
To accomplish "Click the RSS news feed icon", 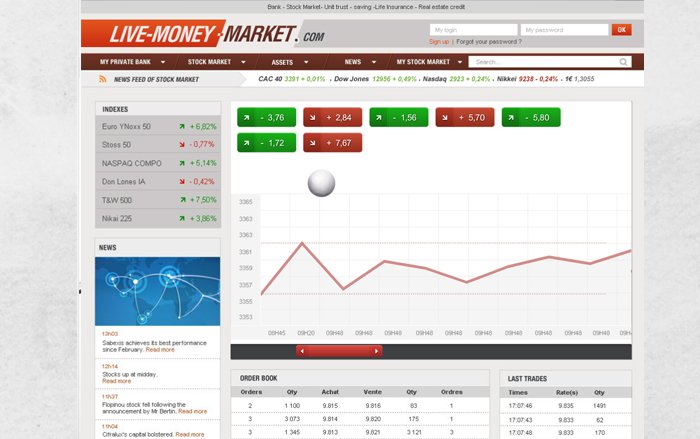I will [x=103, y=78].
